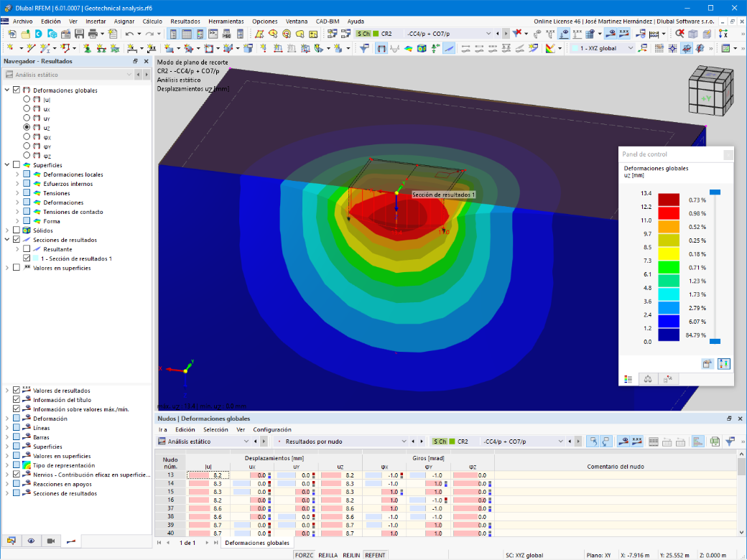747x560 pixels.
Task: Click Configuración in the table panel menu
Action: 272,429
